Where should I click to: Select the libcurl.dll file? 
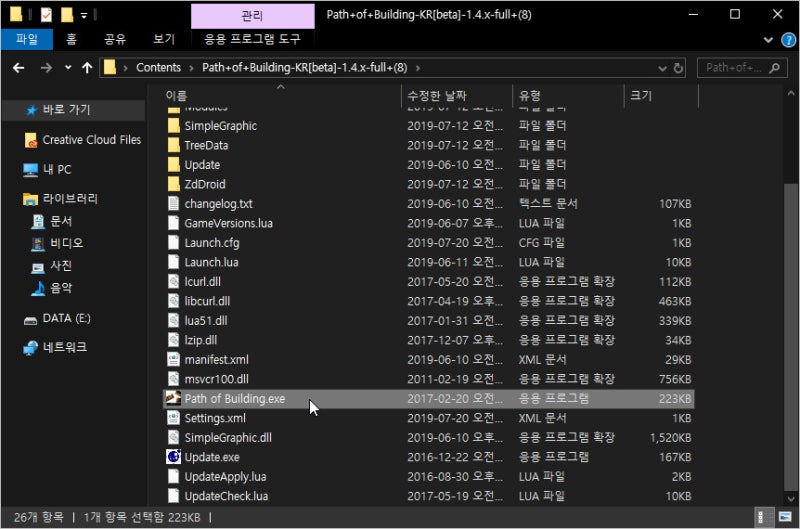pyautogui.click(x=429, y=300)
